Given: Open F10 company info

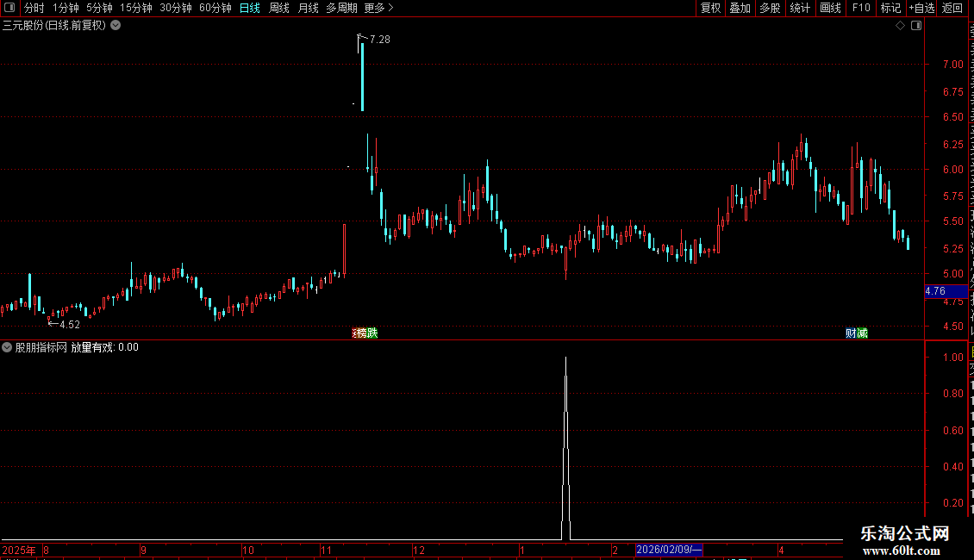Looking at the screenshot, I should tap(861, 8).
